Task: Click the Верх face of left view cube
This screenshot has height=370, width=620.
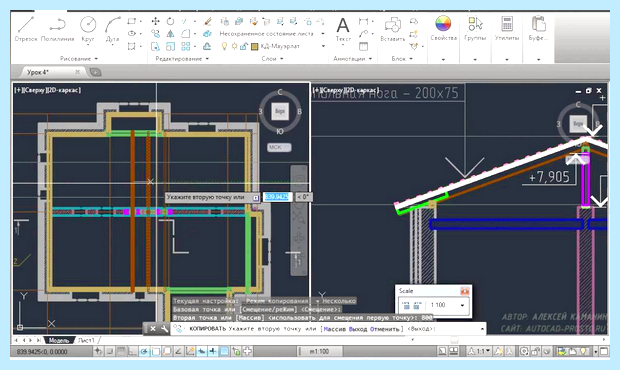Action: pyautogui.click(x=280, y=111)
